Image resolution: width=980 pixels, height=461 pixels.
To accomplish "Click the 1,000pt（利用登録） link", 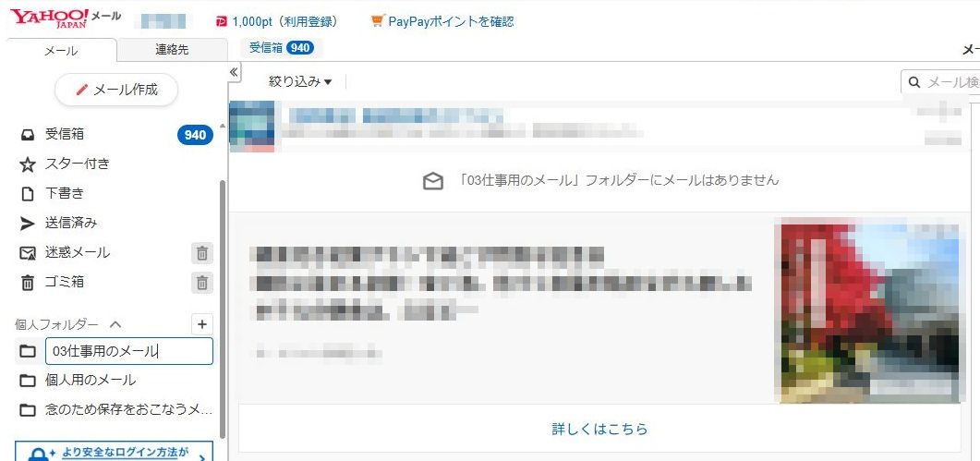I will 277,21.
